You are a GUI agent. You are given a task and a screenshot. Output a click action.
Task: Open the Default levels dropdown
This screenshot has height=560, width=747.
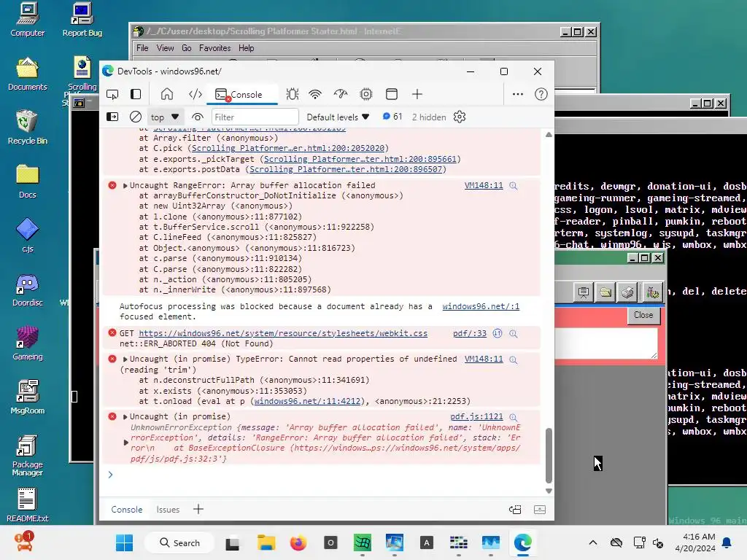tap(338, 117)
